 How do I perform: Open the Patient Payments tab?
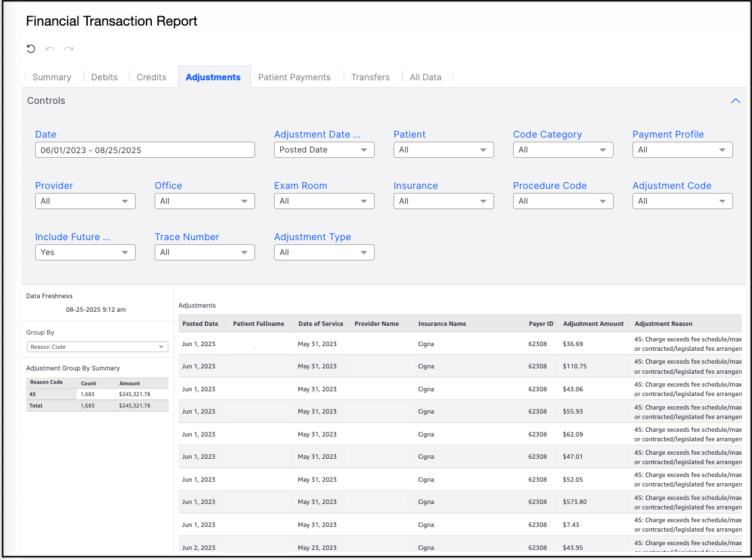[x=294, y=77]
